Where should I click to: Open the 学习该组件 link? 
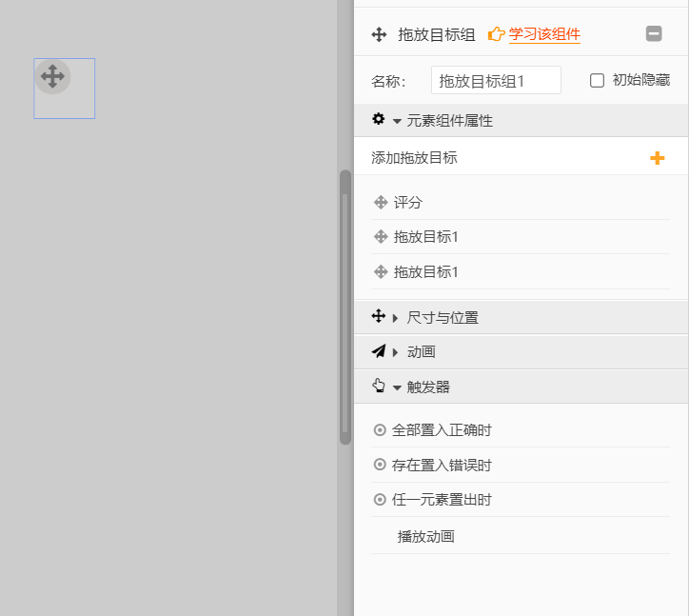544,34
